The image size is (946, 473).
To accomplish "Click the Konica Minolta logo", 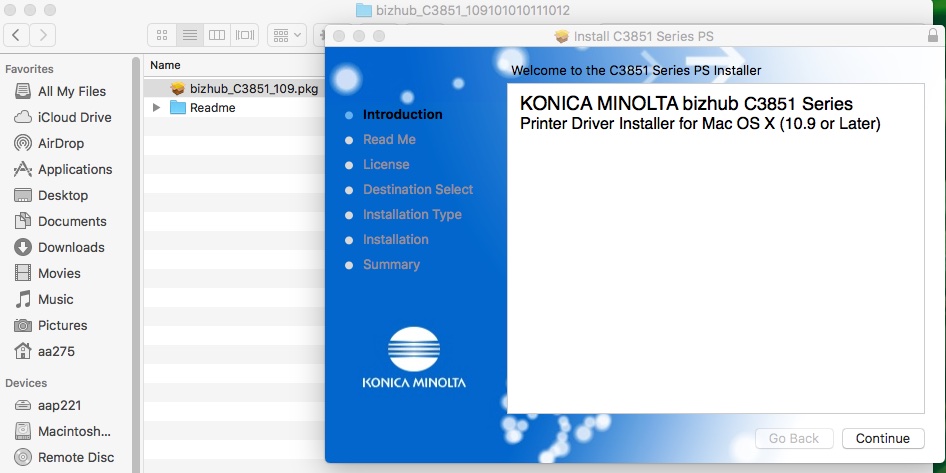I will 414,358.
